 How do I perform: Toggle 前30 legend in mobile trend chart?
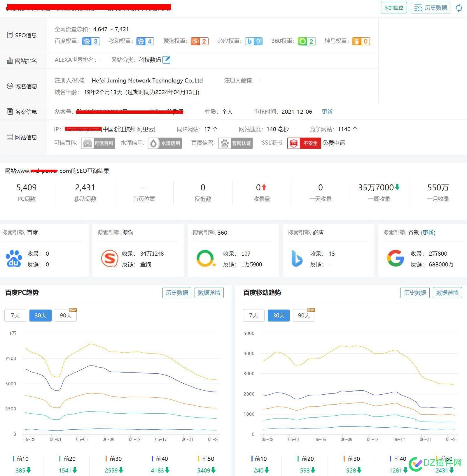[x=351, y=459]
